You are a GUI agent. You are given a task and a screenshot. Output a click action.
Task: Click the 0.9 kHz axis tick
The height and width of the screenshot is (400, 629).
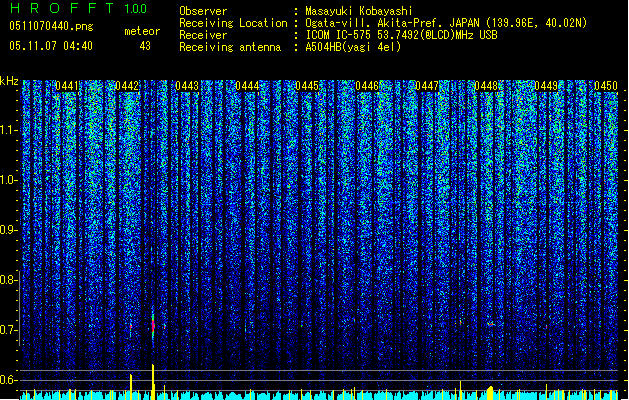9,230
